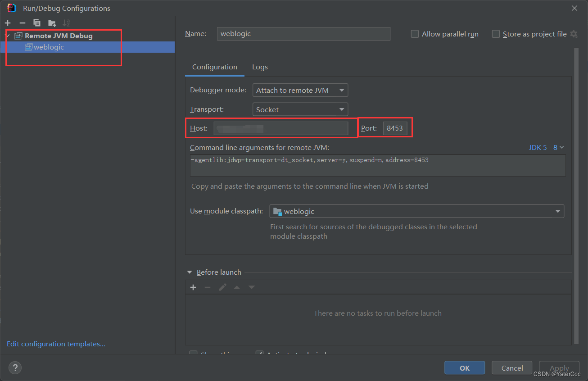588x381 pixels.
Task: Click the OK button
Action: [465, 368]
